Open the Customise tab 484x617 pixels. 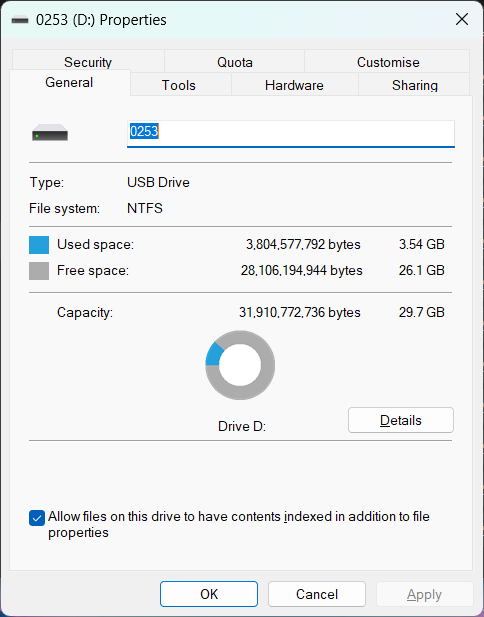388,62
